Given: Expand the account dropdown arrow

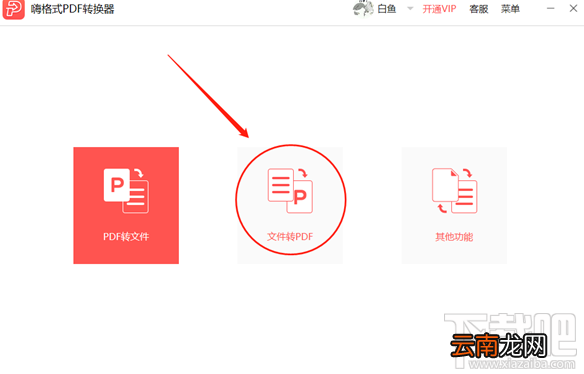Looking at the screenshot, I should click(410, 9).
